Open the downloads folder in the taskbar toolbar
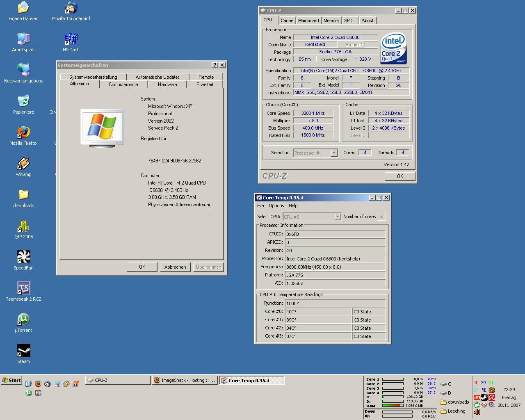Viewport: 525px width, 420px height. pos(455,402)
